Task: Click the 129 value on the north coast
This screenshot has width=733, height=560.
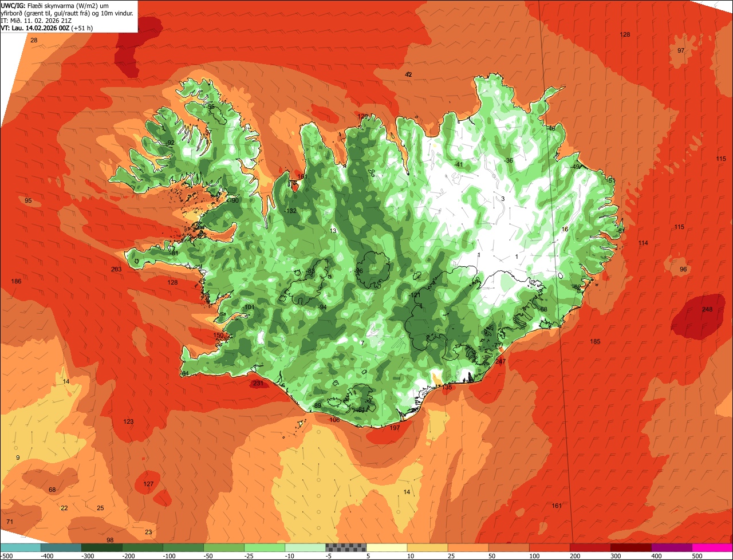Action: click(363, 116)
